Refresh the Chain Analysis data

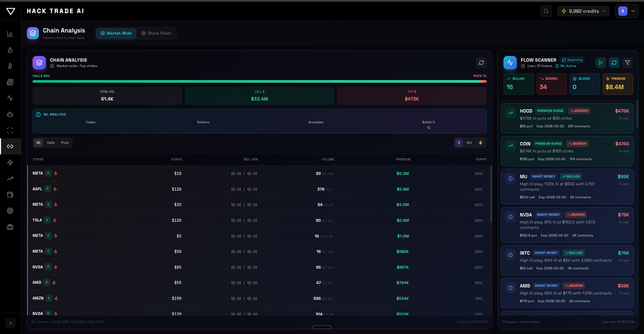481,63
